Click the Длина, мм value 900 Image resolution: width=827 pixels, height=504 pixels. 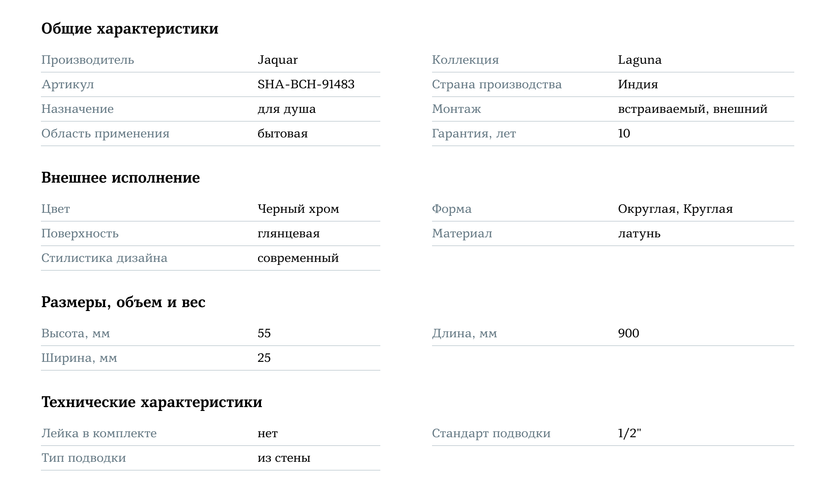pyautogui.click(x=628, y=333)
